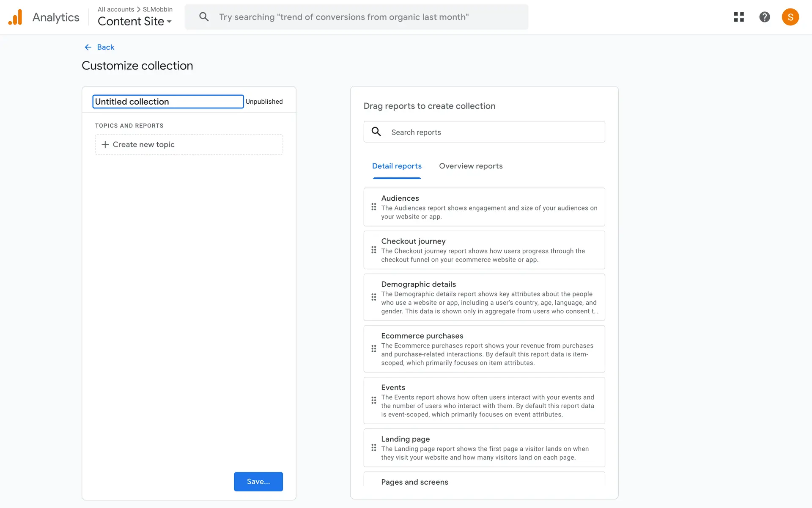Viewport: 812px width, 508px height.
Task: Open the Help question mark icon
Action: tap(764, 17)
